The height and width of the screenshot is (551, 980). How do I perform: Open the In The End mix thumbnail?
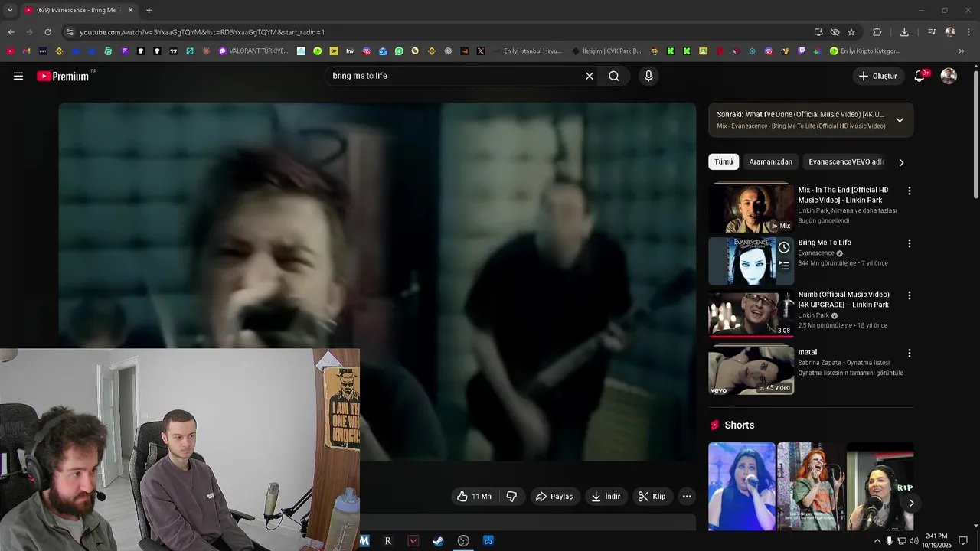tap(751, 208)
